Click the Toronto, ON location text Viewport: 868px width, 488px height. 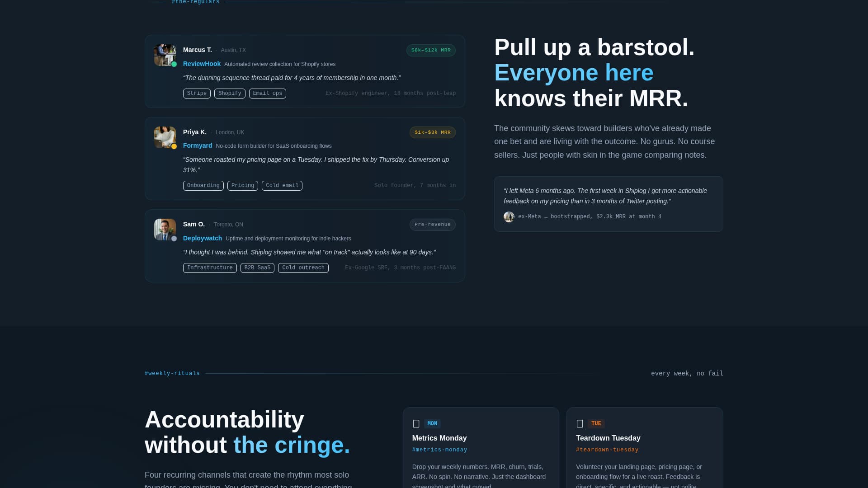coord(228,225)
